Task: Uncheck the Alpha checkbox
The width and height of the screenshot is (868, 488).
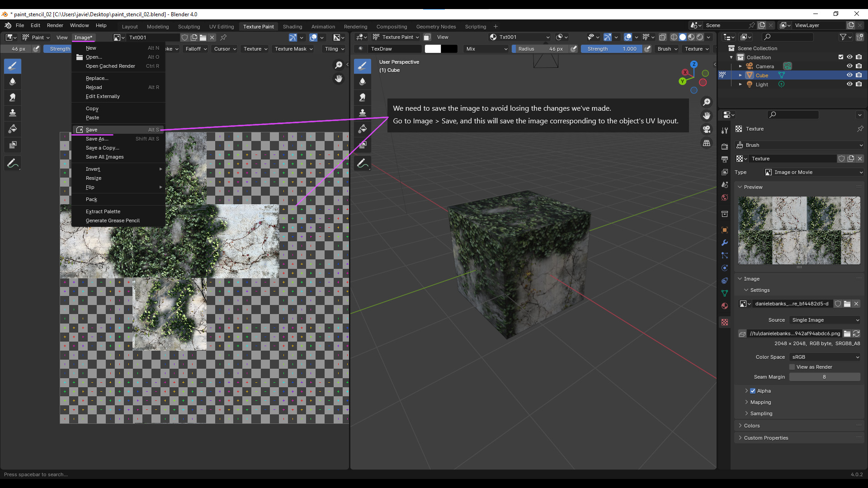Action: [x=753, y=391]
